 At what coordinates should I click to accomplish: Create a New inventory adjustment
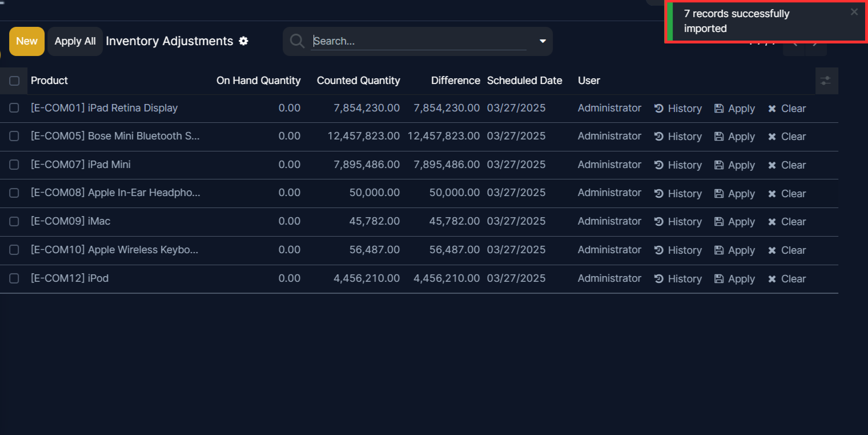27,41
